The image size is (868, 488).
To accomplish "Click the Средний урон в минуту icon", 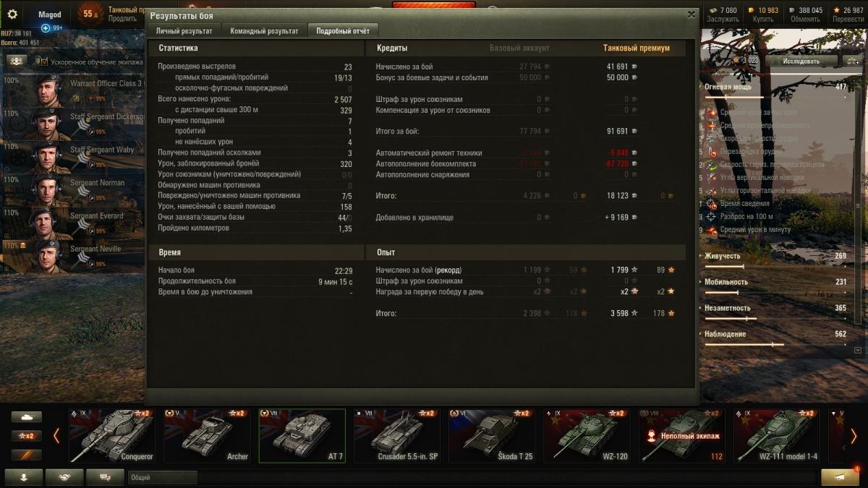I will 712,230.
